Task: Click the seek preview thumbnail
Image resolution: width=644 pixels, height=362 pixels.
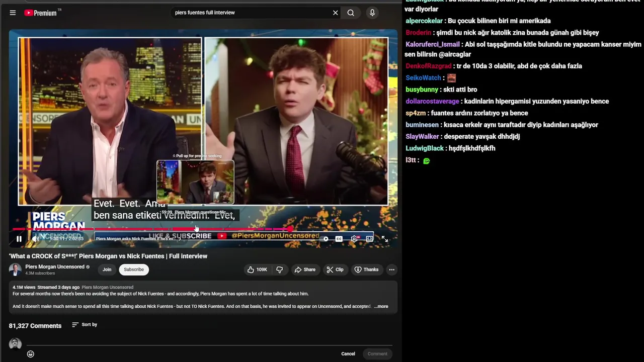Action: [x=195, y=182]
